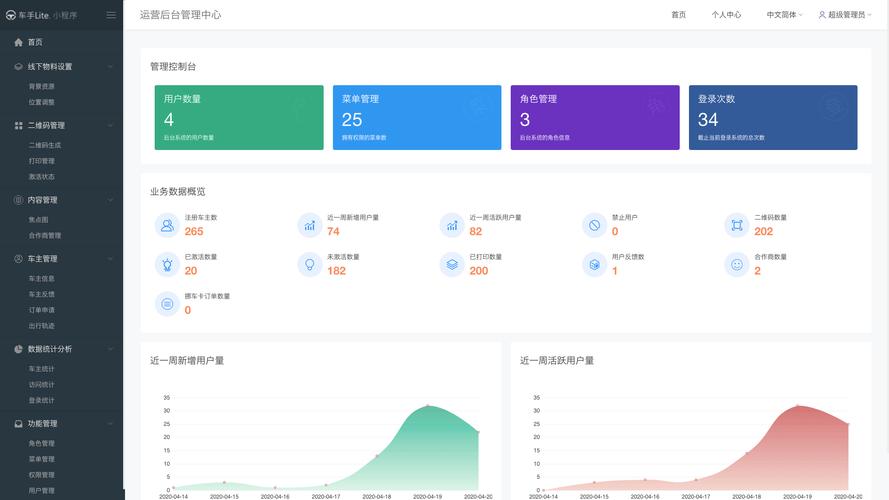This screenshot has width=889, height=500.
Task: Select 首页 in the left sidebar
Action: (35, 42)
